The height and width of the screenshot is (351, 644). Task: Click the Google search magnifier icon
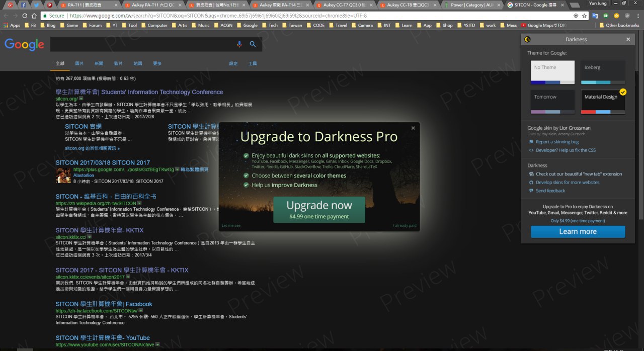(253, 44)
